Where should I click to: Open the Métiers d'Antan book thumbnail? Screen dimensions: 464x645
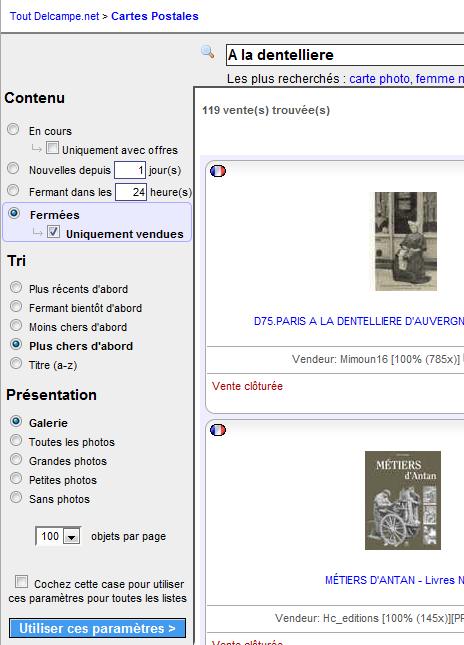click(x=403, y=500)
